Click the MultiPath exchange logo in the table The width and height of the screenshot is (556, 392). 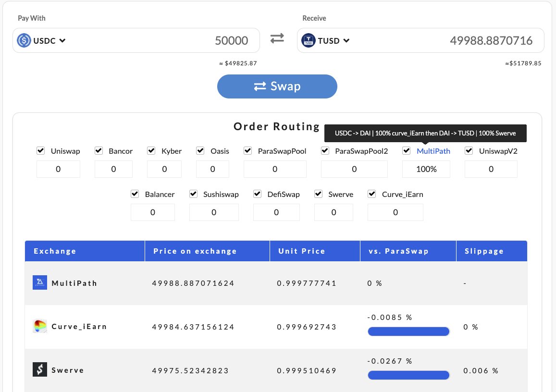(40, 282)
